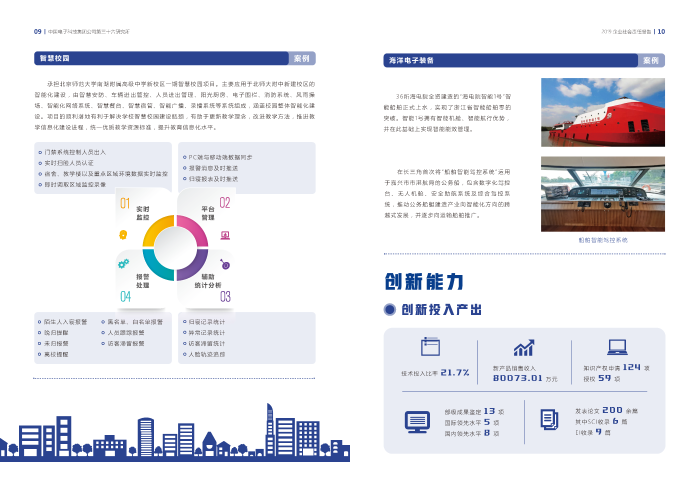Open the ship control room photo
The image size is (699, 486).
click(x=603, y=196)
